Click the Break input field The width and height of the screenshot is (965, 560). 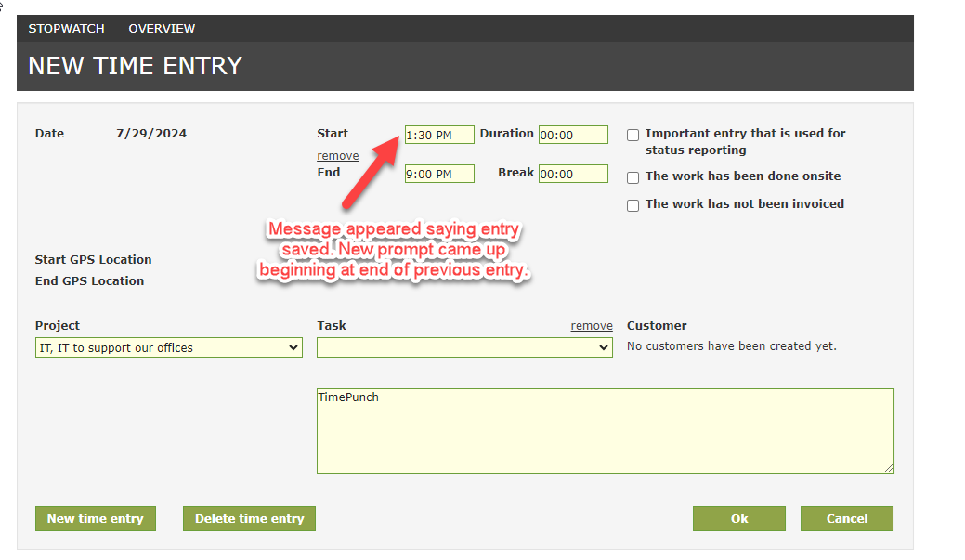(572, 174)
